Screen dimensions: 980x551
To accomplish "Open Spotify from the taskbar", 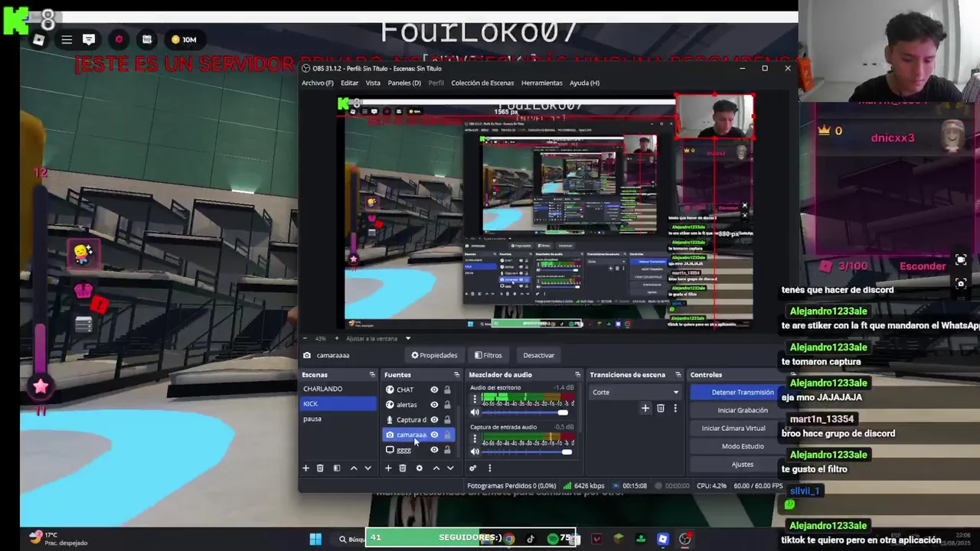I will pos(553,539).
